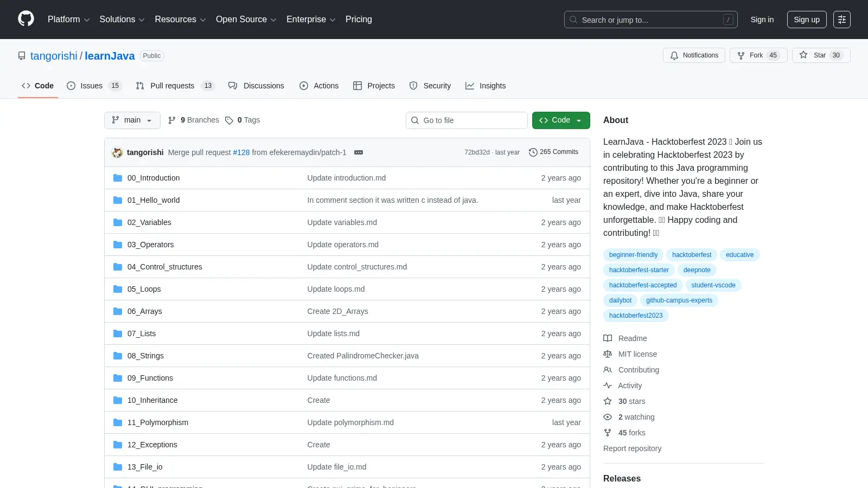Open the green Code dropdown
The height and width of the screenshot is (488, 868).
[561, 120]
